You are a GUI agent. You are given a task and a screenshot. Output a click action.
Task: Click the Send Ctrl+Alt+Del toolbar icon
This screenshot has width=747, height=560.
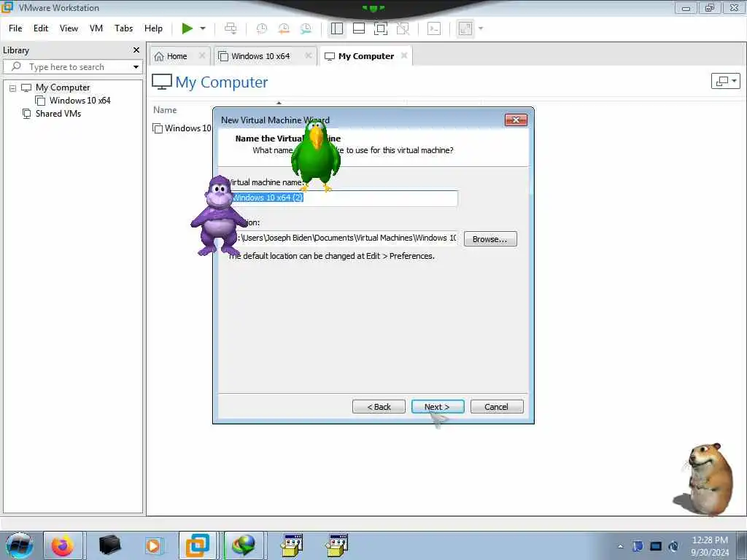[231, 28]
